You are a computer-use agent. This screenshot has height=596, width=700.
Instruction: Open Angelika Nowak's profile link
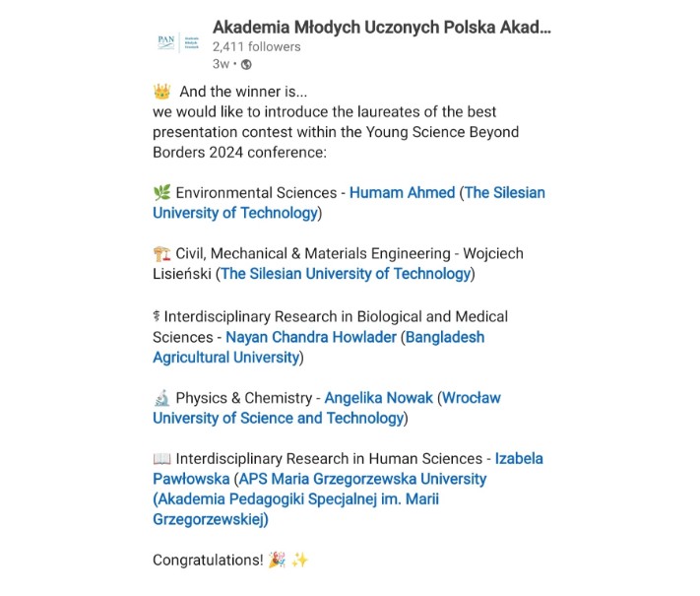[378, 398]
